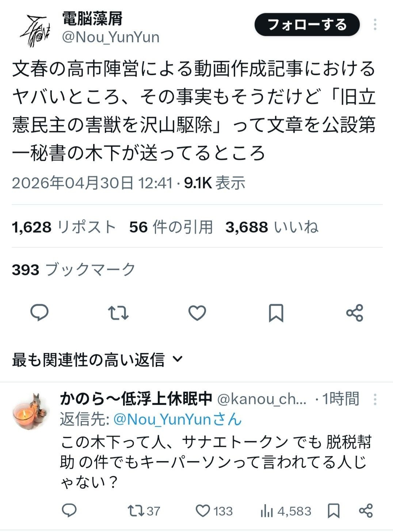The height and width of the screenshot is (532, 393).
Task: View the 1,628 リポスト list
Action: pyautogui.click(x=64, y=227)
